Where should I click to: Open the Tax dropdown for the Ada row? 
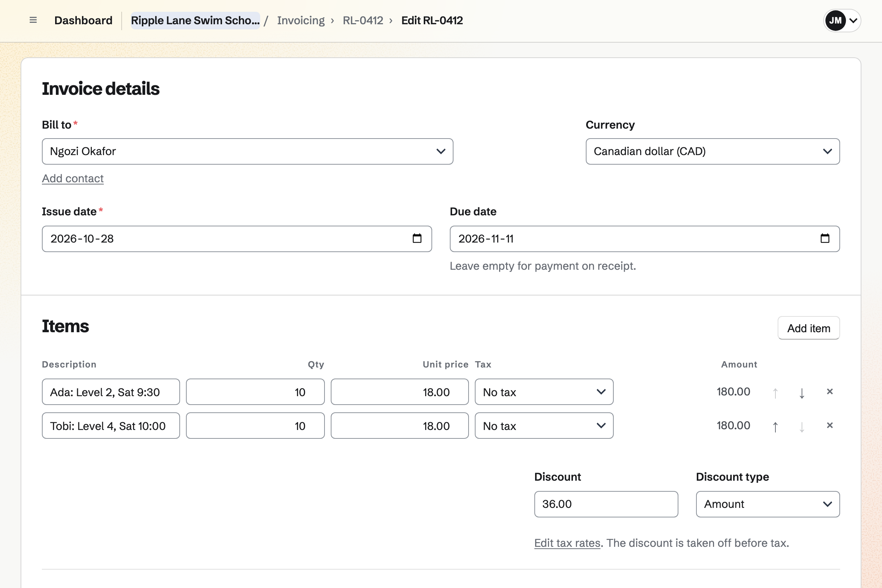click(x=544, y=392)
